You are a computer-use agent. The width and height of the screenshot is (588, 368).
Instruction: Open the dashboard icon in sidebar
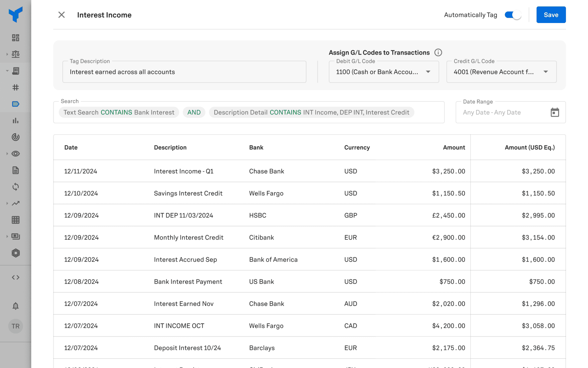click(16, 37)
